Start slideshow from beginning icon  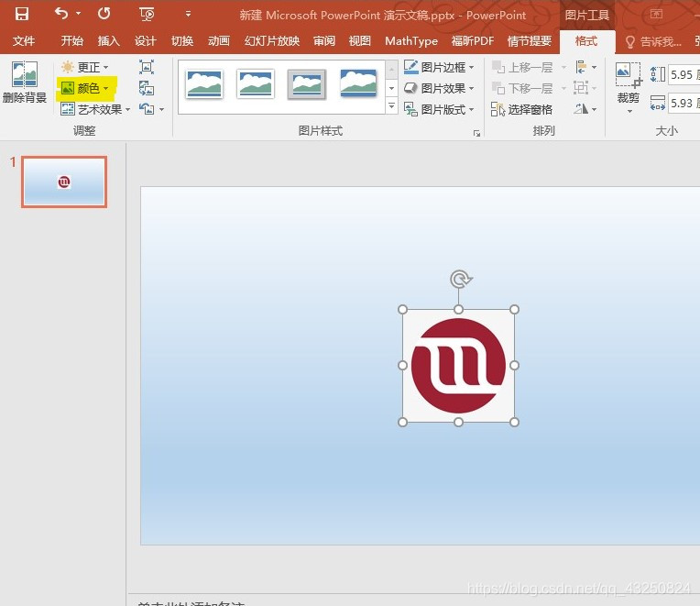click(147, 15)
